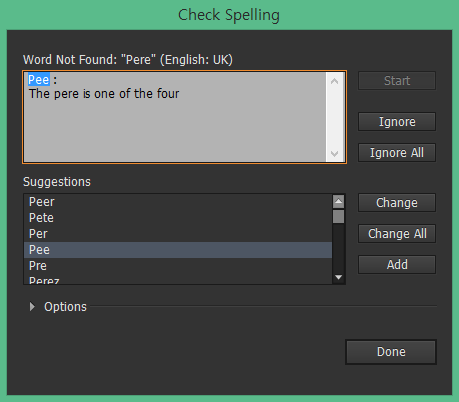
Task: Select the suggestion Per
Action: click(x=178, y=234)
